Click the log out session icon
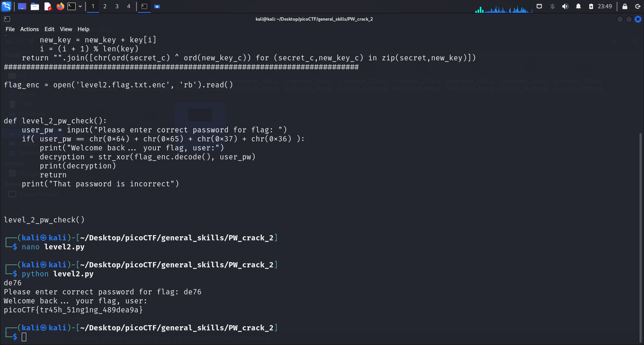This screenshot has width=644, height=345. [x=638, y=6]
